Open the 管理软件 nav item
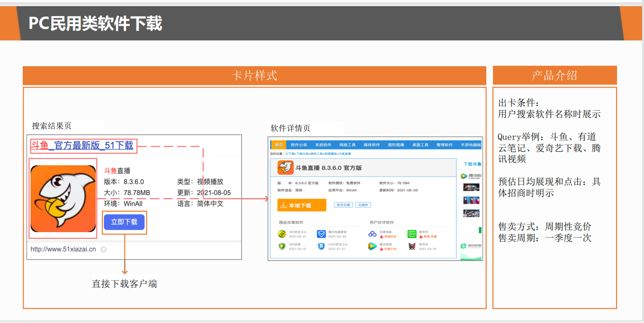 [x=444, y=145]
